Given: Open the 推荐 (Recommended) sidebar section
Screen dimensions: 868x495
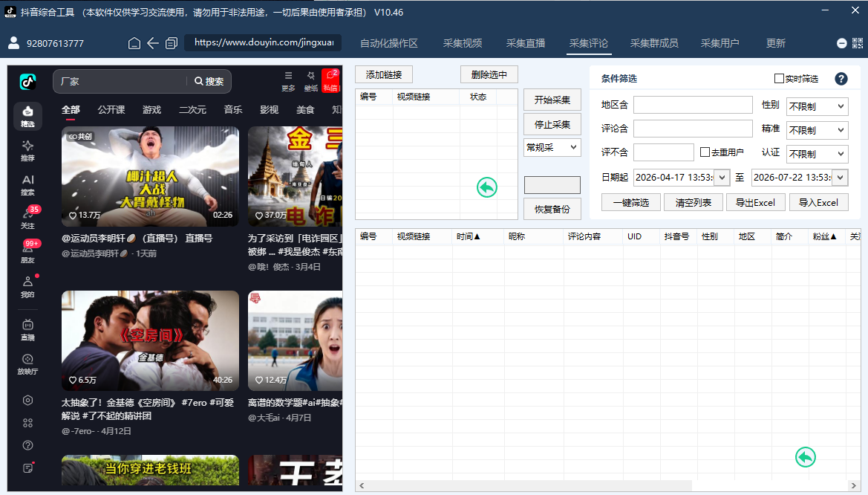Looking at the screenshot, I should pos(27,151).
